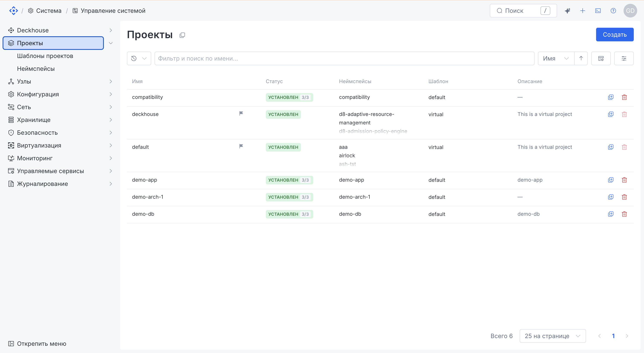Toggle ascending sort order arrow
The height and width of the screenshot is (353, 644).
[581, 59]
